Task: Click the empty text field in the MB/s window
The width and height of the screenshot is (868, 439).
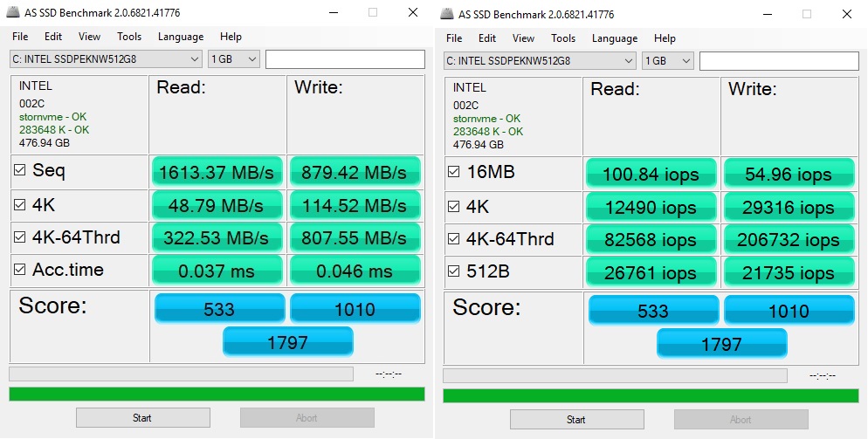Action: [x=345, y=59]
